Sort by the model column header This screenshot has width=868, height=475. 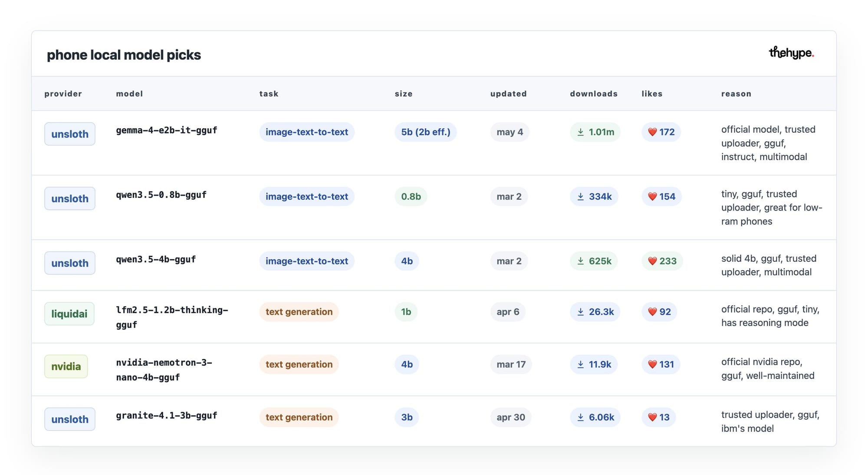(x=129, y=94)
